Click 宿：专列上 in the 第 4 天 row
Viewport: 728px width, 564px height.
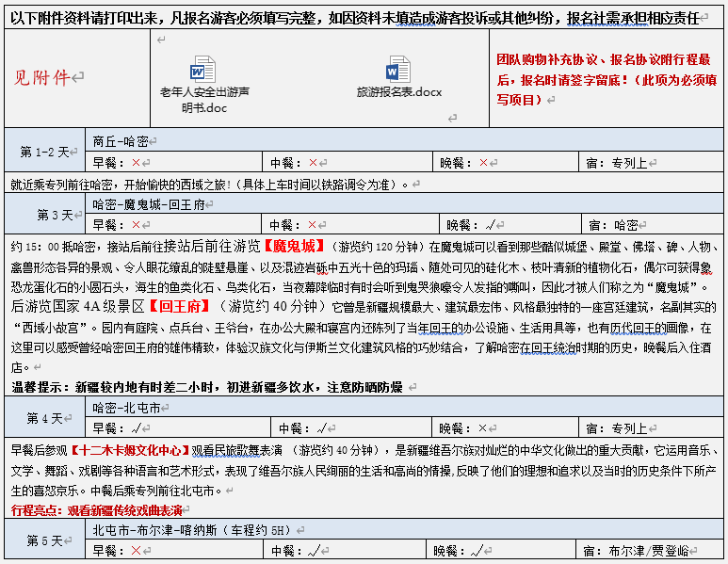click(651, 427)
